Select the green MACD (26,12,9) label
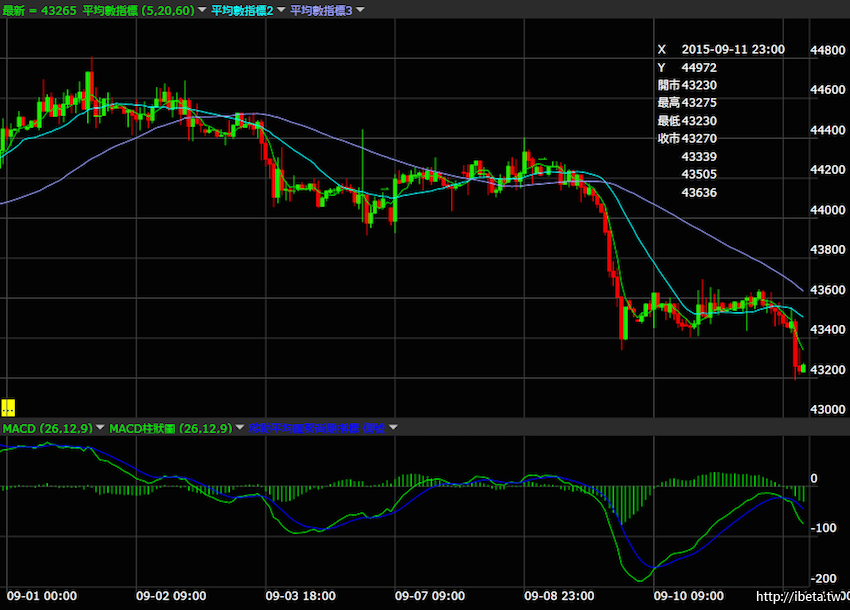This screenshot has height=610, width=850. point(48,428)
